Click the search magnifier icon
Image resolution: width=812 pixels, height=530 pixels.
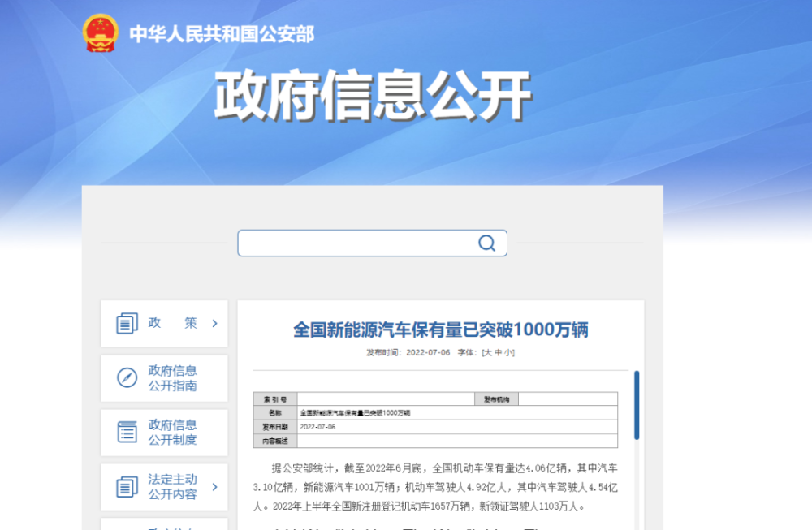point(486,243)
